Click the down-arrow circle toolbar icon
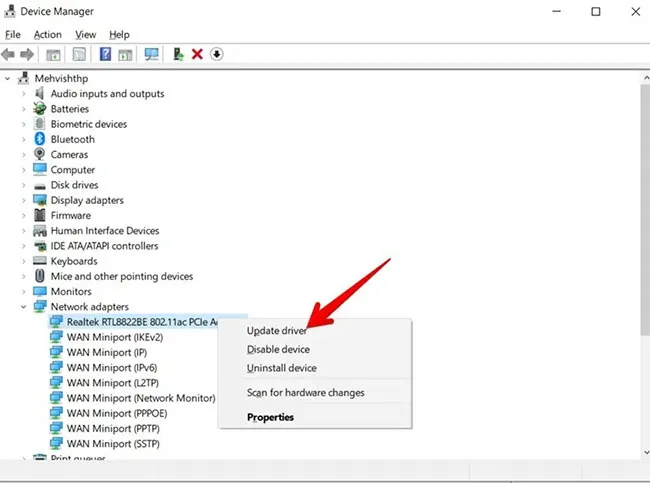 pos(216,54)
